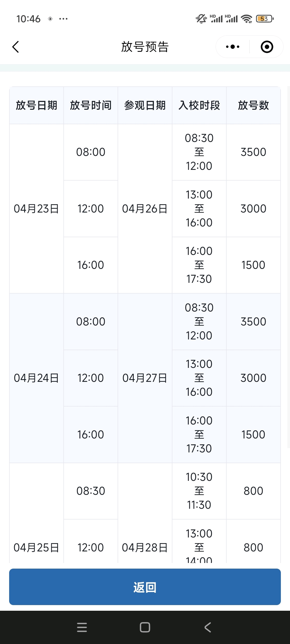This screenshot has width=290, height=644.
Task: Tap the 放号预告 page title
Action: pos(145,47)
